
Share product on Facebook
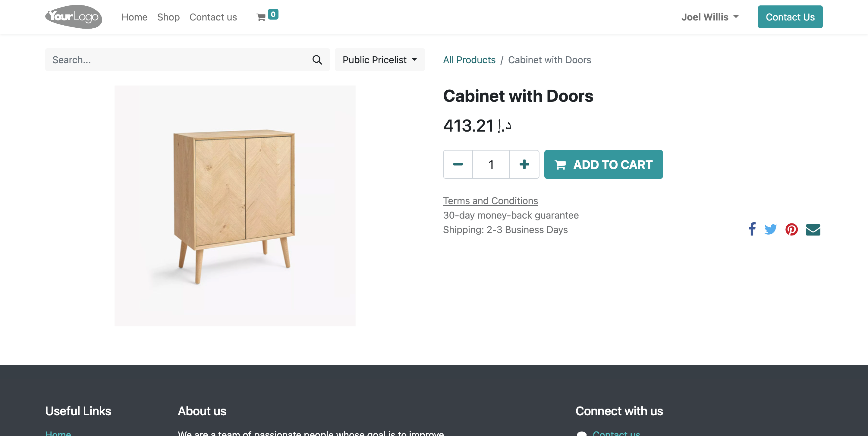pyautogui.click(x=752, y=229)
